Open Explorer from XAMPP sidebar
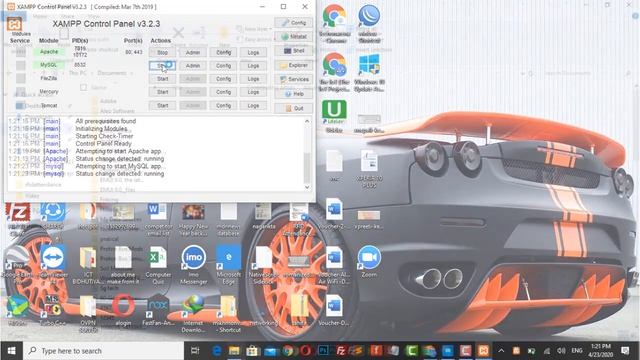Image resolution: width=640 pixels, height=360 pixels. 293,65
